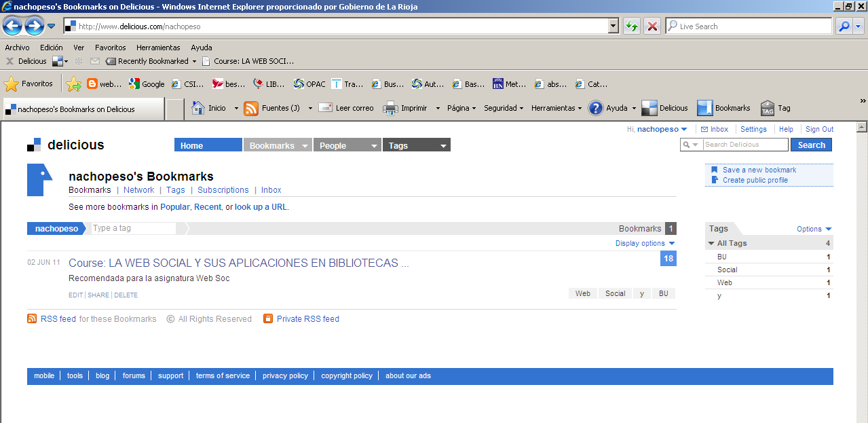
Task: Open a new tab with the blank tab button
Action: click(175, 109)
